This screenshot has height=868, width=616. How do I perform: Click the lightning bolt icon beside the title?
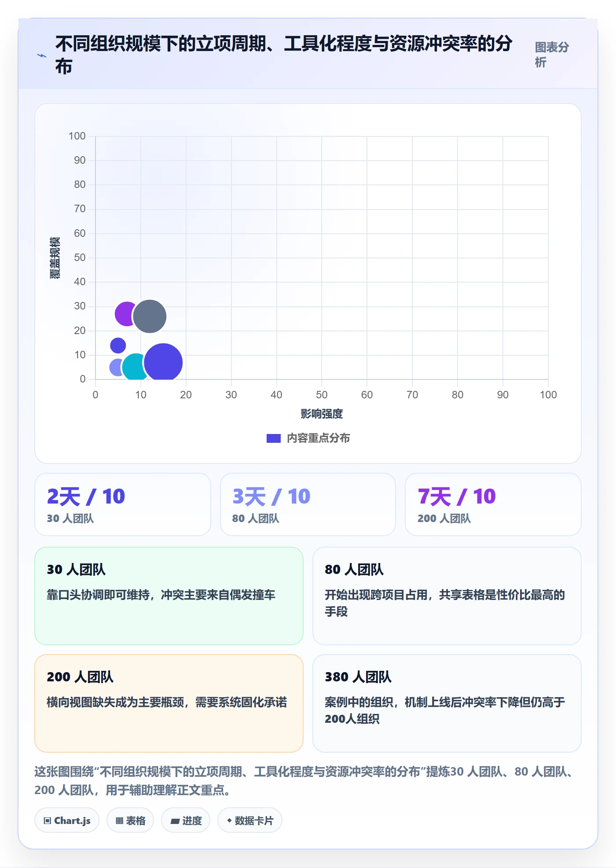click(x=42, y=55)
